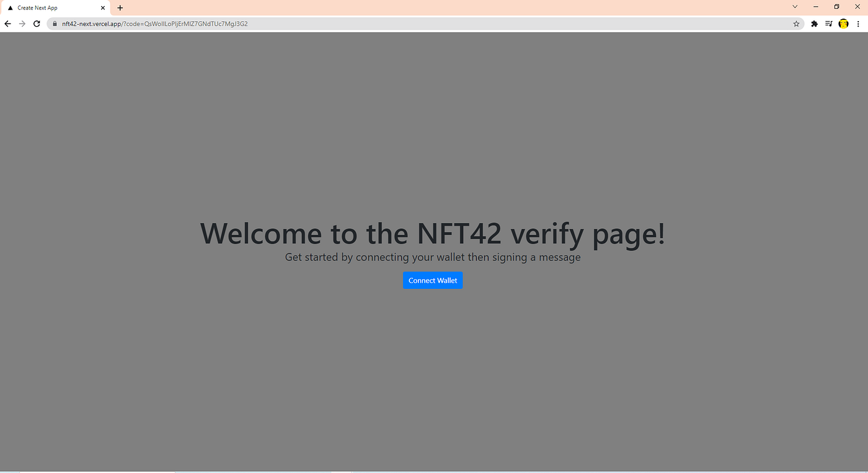Reload the page with the refresh icon

tap(37, 24)
